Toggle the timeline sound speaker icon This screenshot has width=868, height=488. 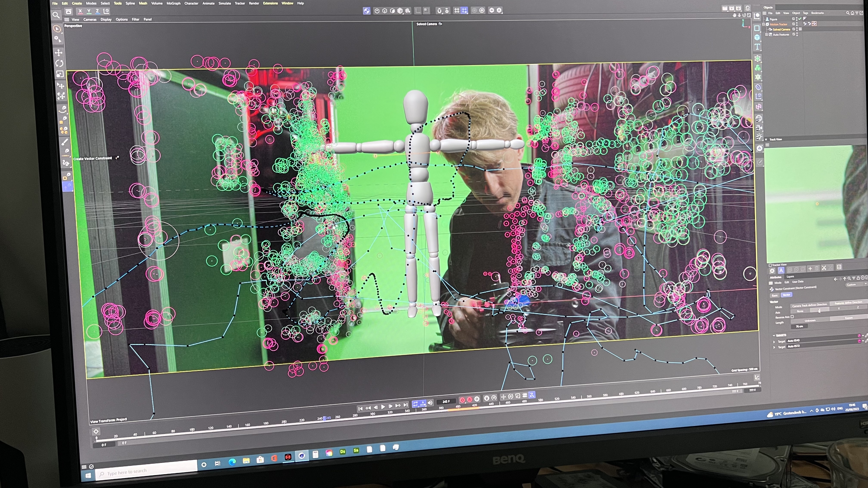(430, 403)
